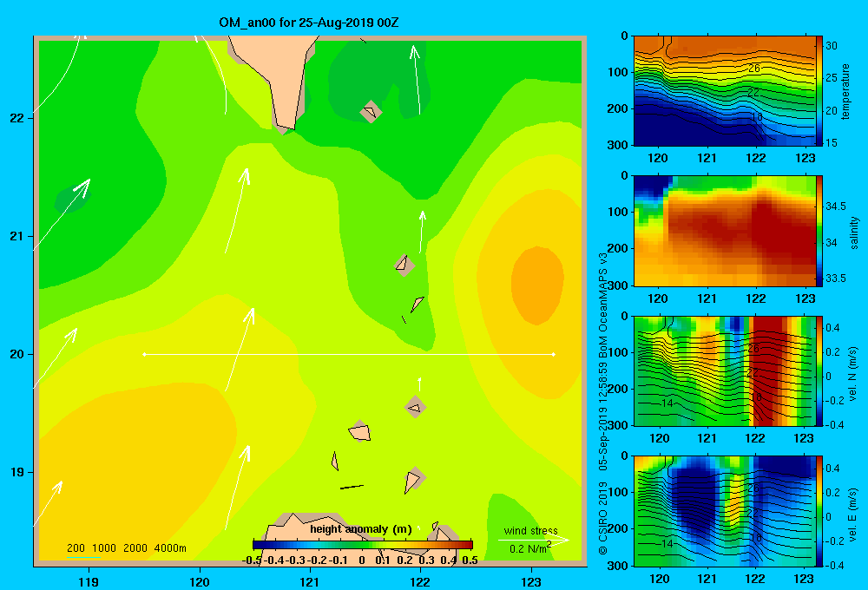This screenshot has width=868, height=590.
Task: Click the temperature colorbar beside the top panel
Action: [819, 91]
